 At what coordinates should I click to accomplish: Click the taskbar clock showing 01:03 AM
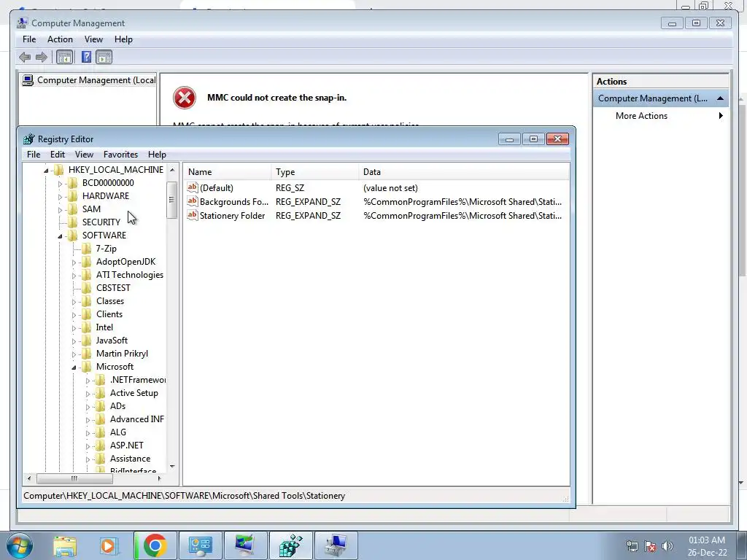[707, 540]
